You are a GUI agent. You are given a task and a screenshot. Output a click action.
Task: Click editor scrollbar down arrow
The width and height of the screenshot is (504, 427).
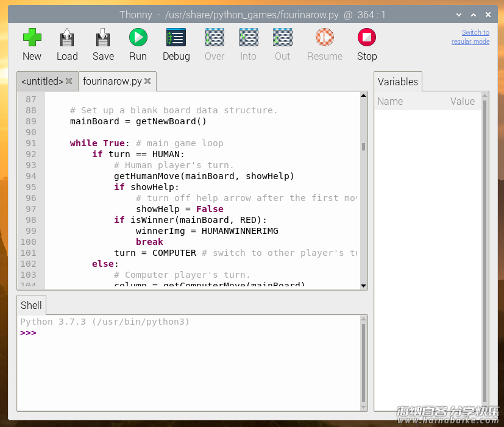point(364,286)
